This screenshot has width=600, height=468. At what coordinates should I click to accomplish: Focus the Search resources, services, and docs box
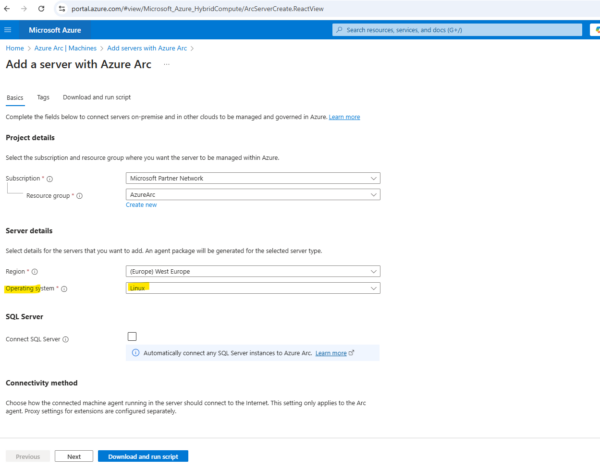[x=457, y=30]
